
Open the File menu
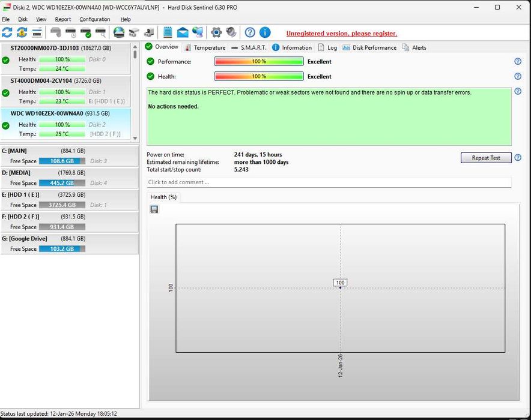tap(6, 19)
